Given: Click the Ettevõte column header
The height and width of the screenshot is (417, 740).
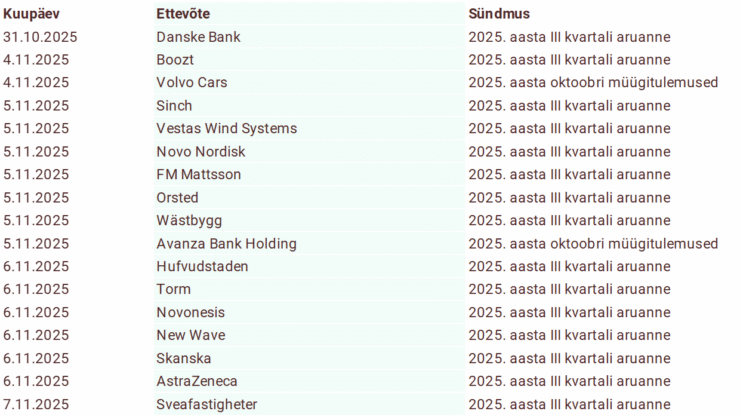Looking at the screenshot, I should (x=184, y=14).
